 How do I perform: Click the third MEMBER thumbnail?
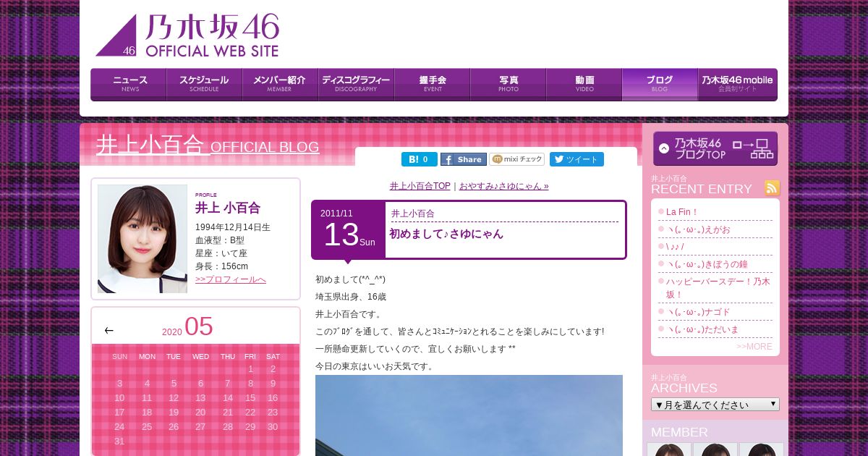coord(762,449)
